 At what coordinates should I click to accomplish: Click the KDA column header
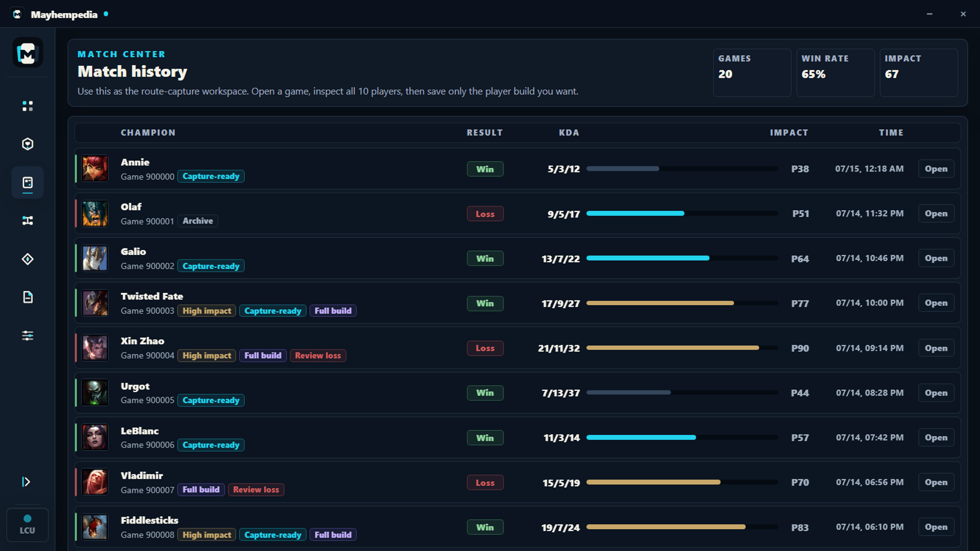tap(569, 133)
